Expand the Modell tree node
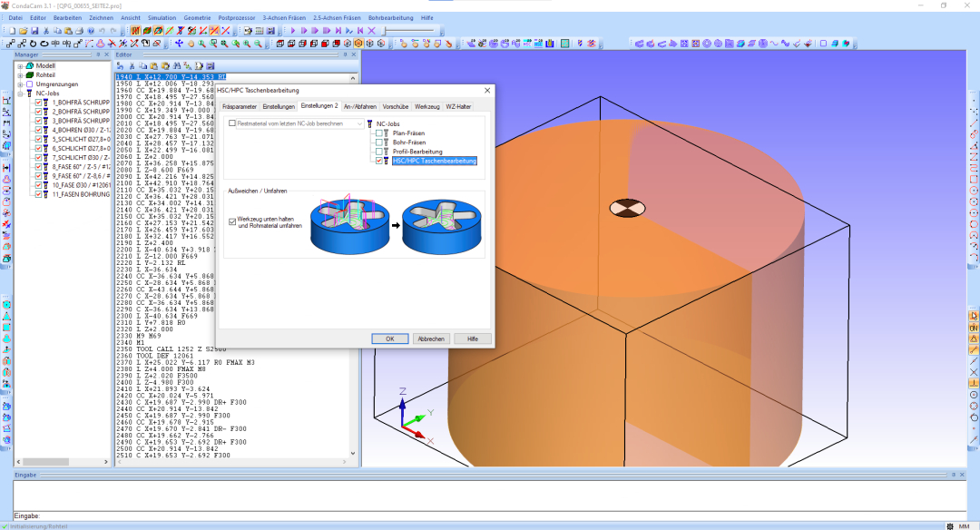This screenshot has height=530, width=980. [20, 66]
